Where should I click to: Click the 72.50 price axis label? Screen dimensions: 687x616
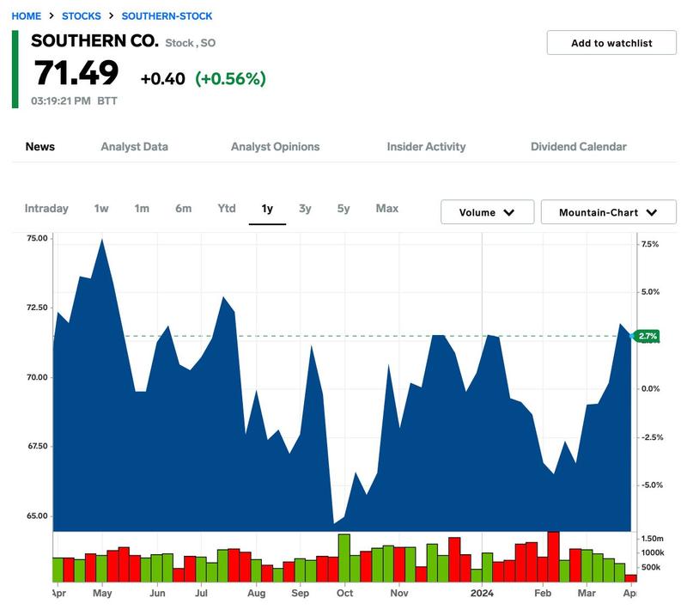[37, 308]
